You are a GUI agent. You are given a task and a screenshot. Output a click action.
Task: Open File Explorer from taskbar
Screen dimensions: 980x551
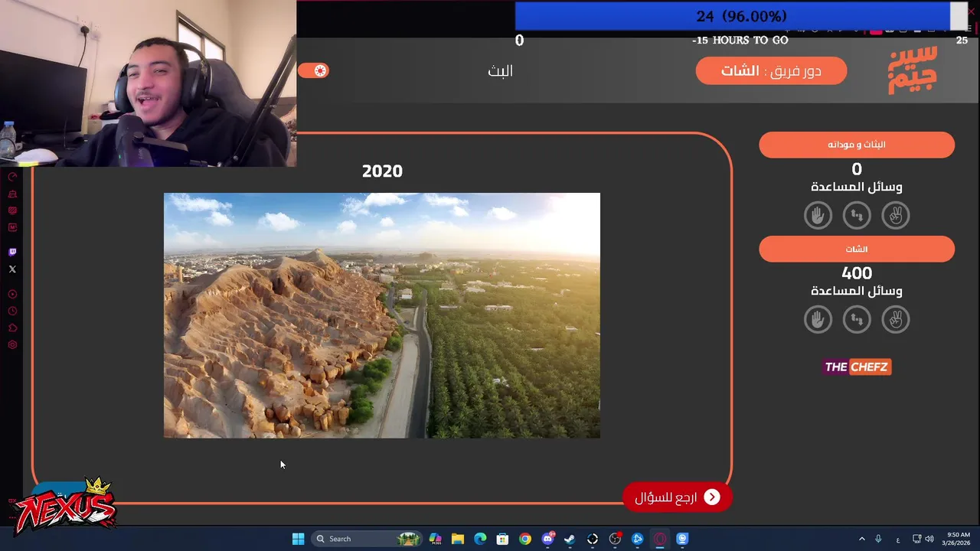(457, 539)
